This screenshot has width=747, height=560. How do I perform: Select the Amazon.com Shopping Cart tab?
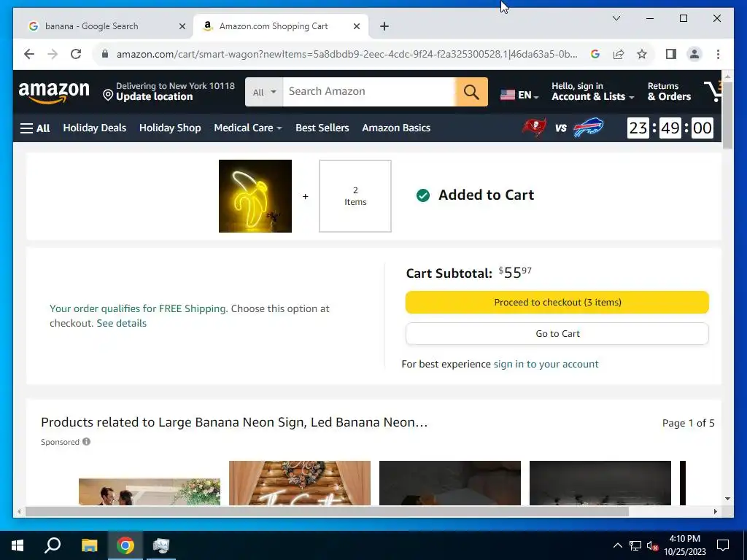click(280, 26)
